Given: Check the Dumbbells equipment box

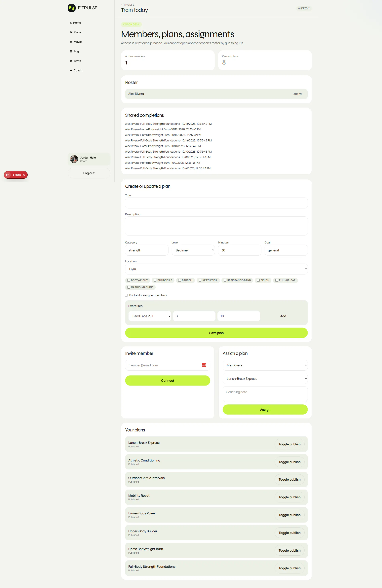Looking at the screenshot, I should coord(155,280).
